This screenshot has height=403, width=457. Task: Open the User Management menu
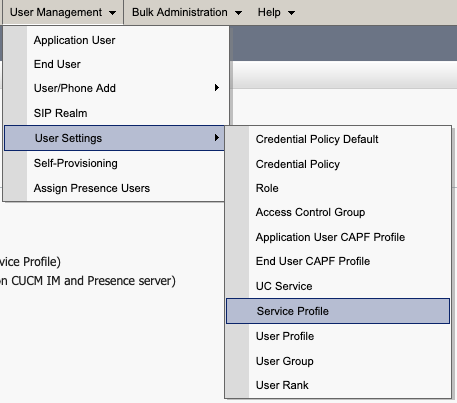click(63, 12)
